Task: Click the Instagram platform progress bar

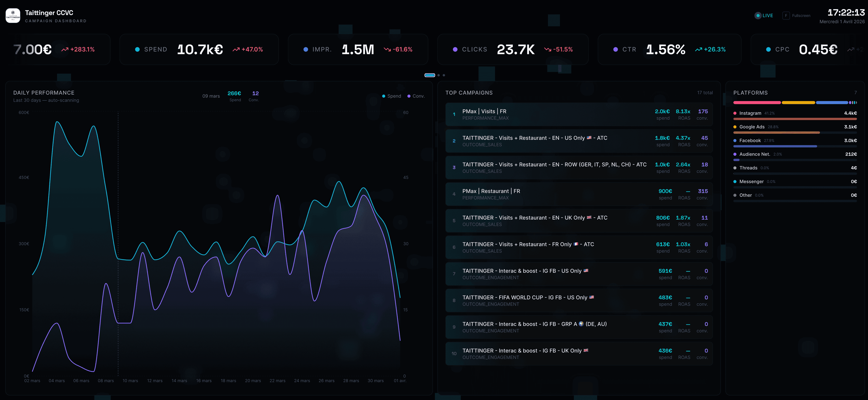Action: click(795, 119)
